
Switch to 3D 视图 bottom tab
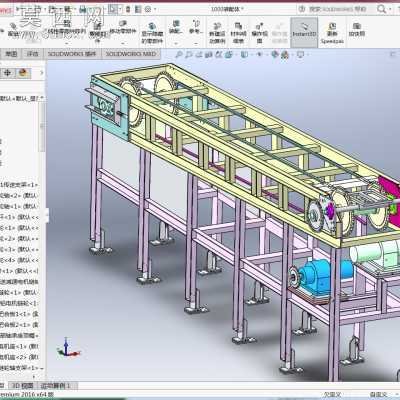(23, 386)
